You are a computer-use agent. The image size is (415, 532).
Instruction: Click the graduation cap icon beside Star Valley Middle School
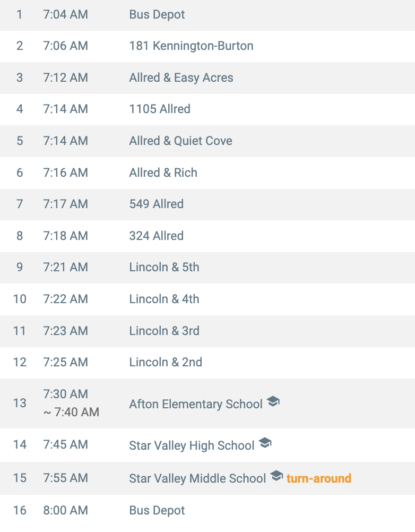(276, 476)
